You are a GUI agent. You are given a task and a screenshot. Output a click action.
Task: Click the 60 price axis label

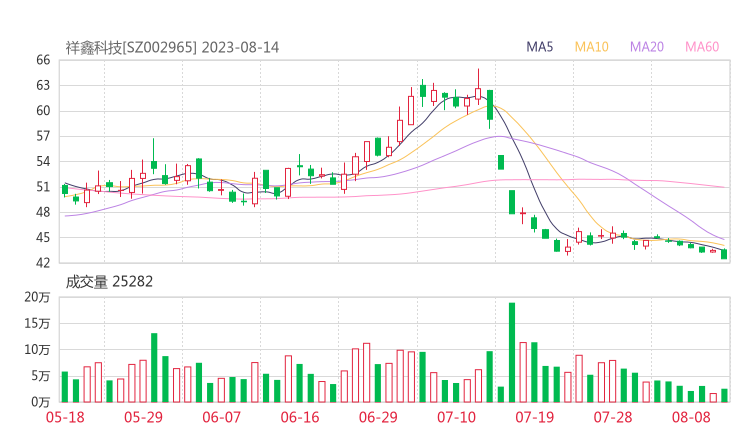43,111
